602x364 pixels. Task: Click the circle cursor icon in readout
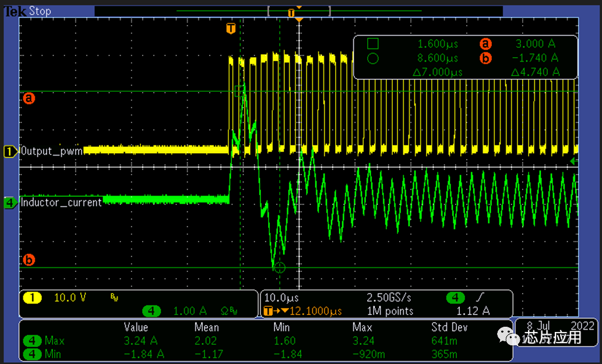[x=373, y=58]
